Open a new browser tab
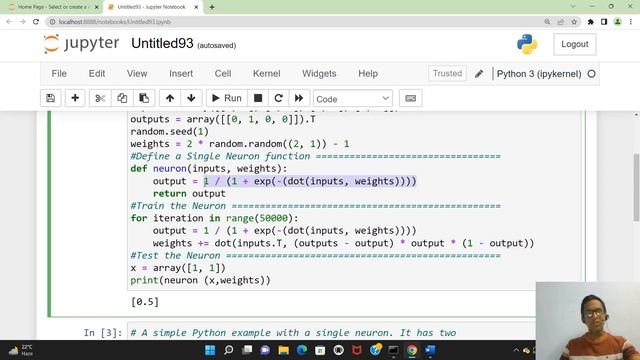Image resolution: width=640 pixels, height=360 pixels. click(x=212, y=7)
